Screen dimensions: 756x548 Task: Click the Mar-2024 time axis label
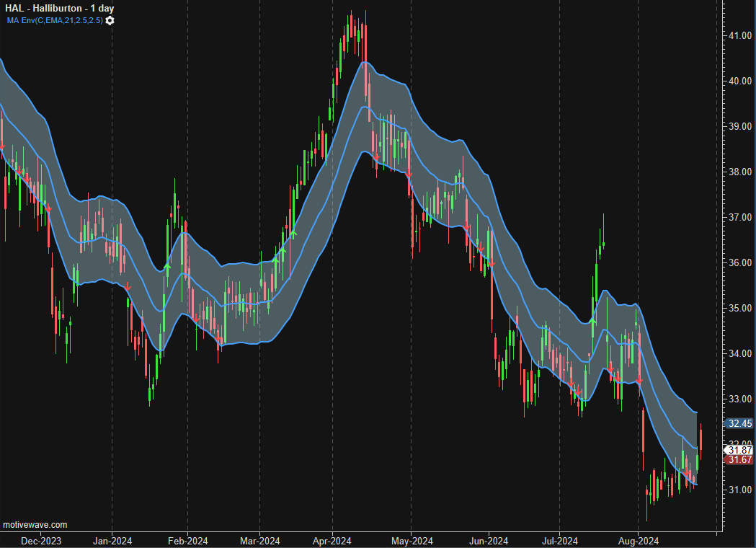coord(259,541)
